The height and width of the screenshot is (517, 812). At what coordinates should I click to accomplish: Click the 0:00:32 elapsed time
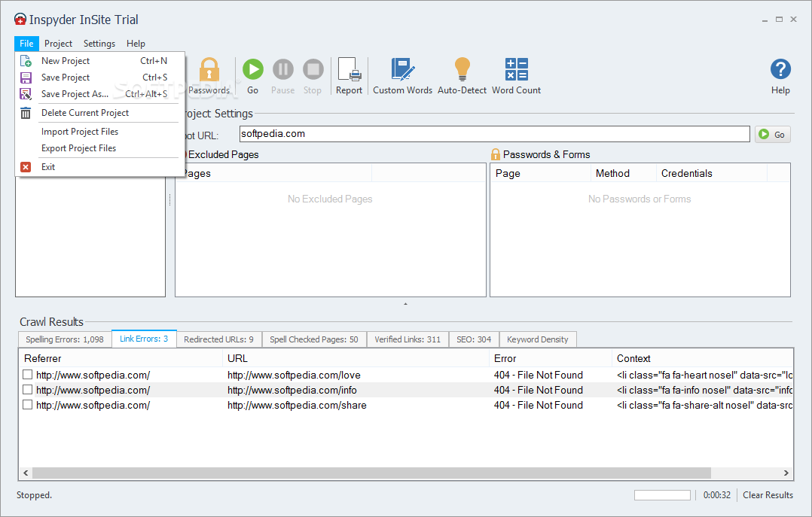(717, 495)
